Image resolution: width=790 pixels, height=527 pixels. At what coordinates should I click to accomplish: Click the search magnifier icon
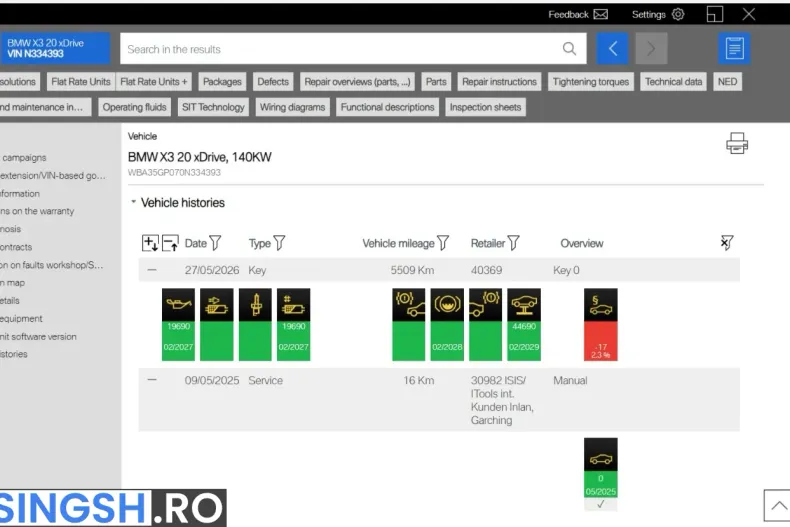pyautogui.click(x=569, y=49)
